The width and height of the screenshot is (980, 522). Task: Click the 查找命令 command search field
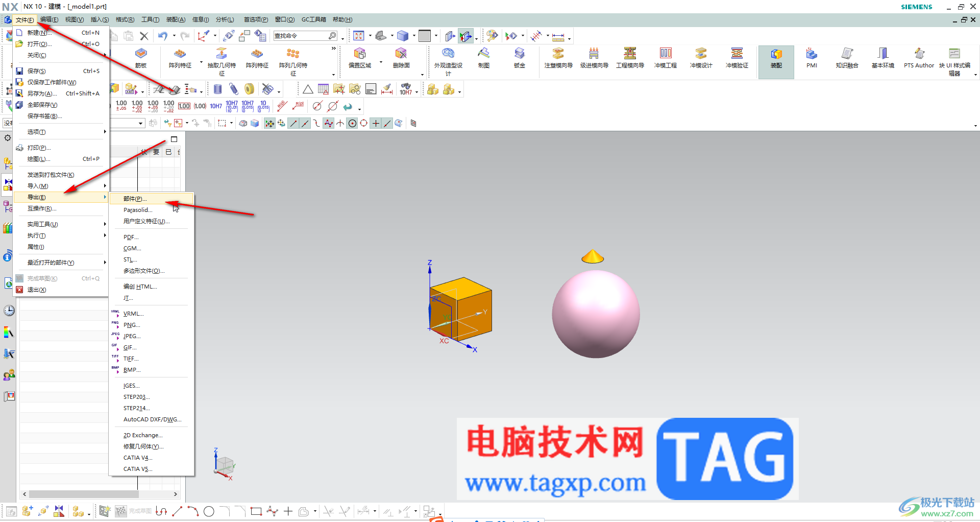[x=306, y=36]
